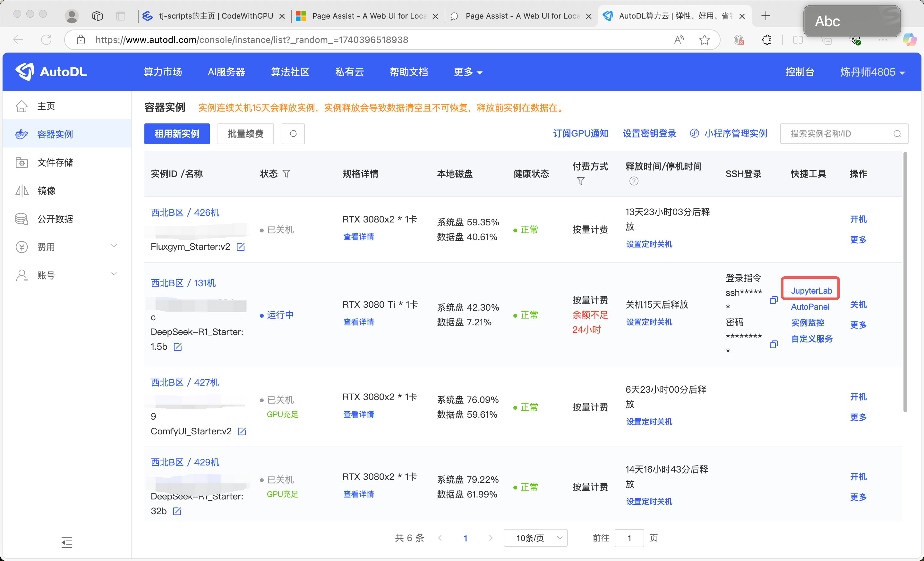Open 自定义服务 quick tool

coord(811,339)
